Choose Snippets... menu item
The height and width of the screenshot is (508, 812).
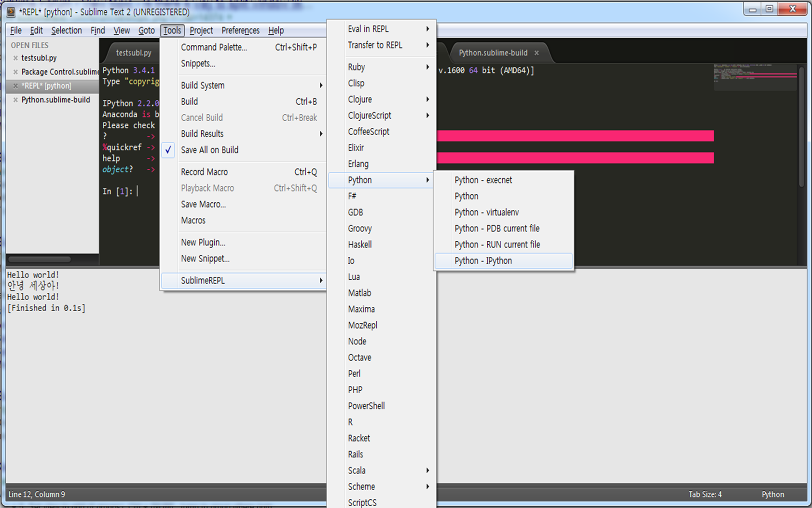point(244,64)
